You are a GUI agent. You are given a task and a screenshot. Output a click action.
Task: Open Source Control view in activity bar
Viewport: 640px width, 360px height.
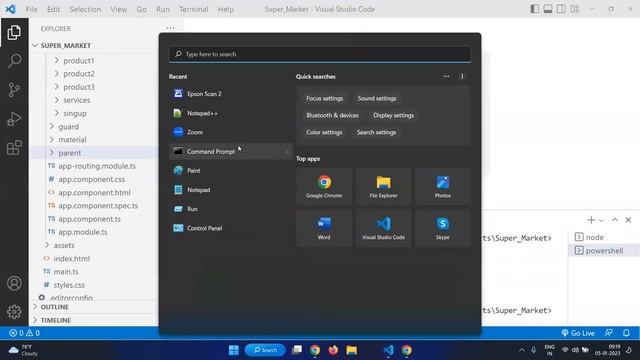[14, 90]
